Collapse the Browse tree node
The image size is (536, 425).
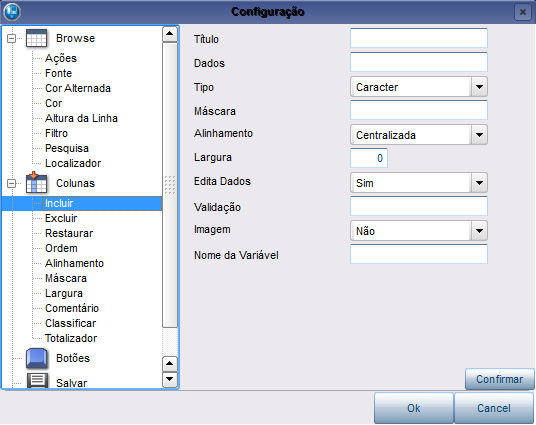tap(11, 38)
